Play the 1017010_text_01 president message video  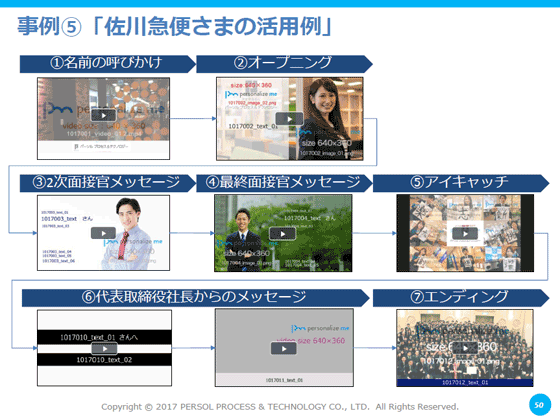104,349
